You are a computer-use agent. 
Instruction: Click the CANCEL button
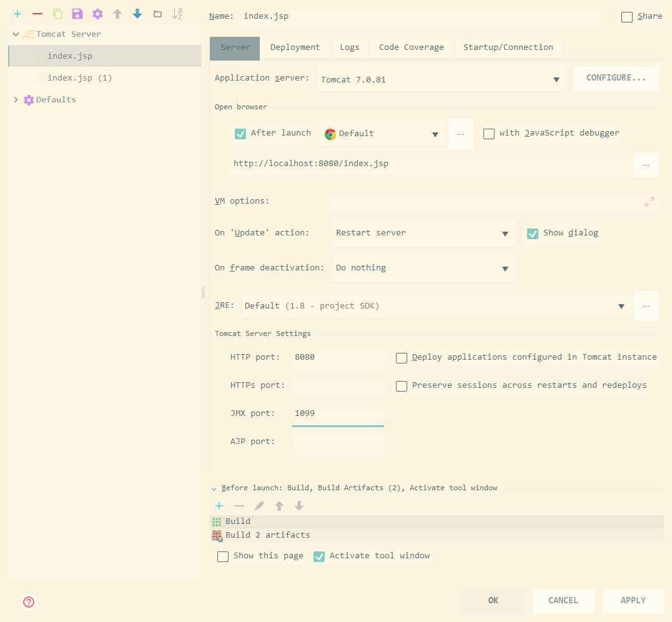[563, 601]
